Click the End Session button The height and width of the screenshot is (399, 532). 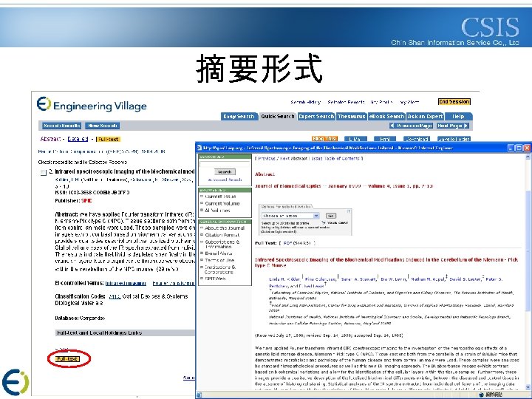pos(454,102)
